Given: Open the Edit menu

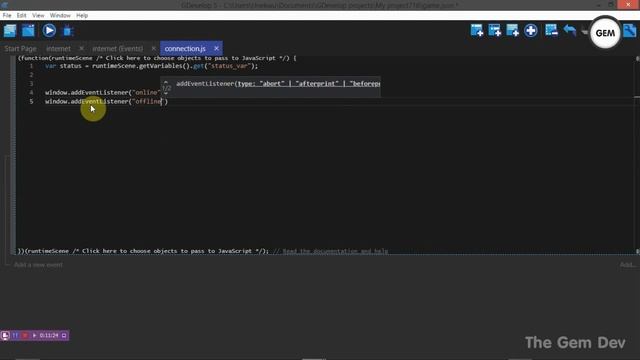Looking at the screenshot, I should (21, 16).
